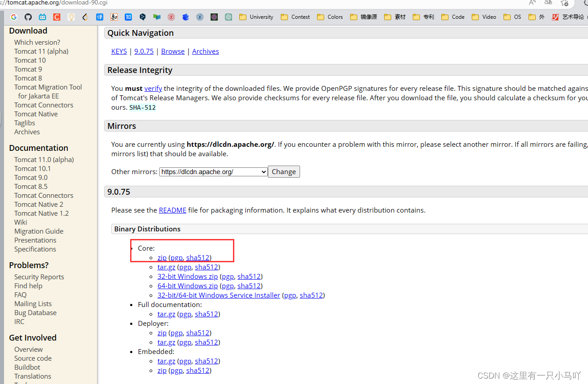Screen dimensions: 588x384
Task: Select Tomcat 8 under Download
Action: point(28,78)
